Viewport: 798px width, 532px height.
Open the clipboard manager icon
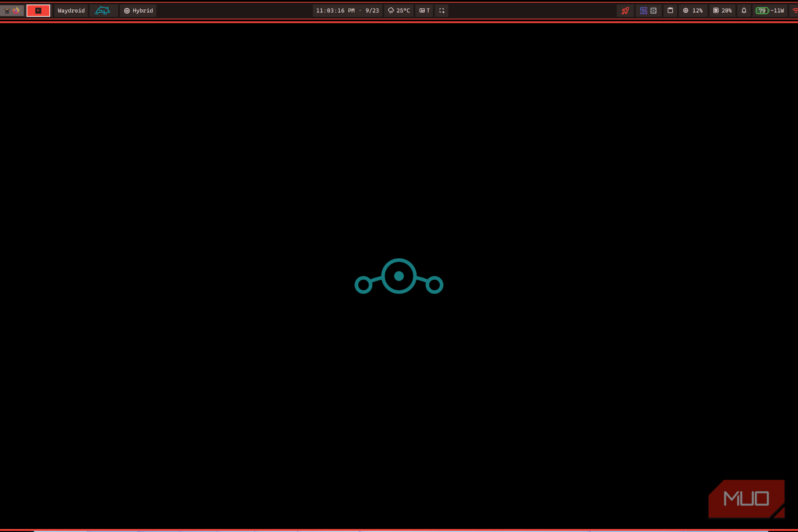pos(670,11)
